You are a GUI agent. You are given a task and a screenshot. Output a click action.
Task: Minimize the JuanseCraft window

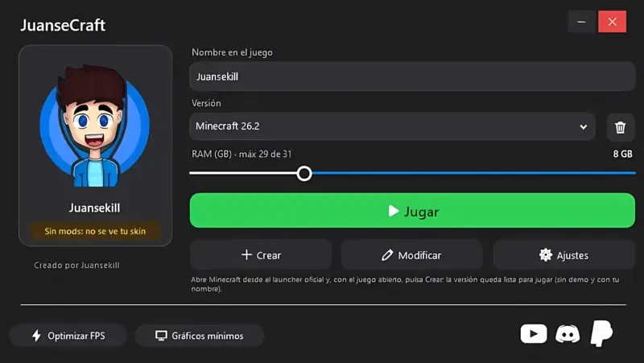[x=581, y=22]
